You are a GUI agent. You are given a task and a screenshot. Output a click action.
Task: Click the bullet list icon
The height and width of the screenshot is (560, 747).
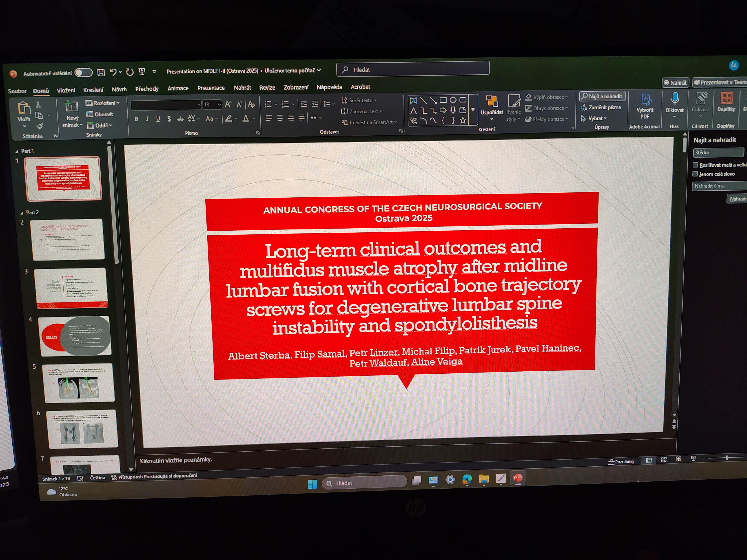click(268, 104)
